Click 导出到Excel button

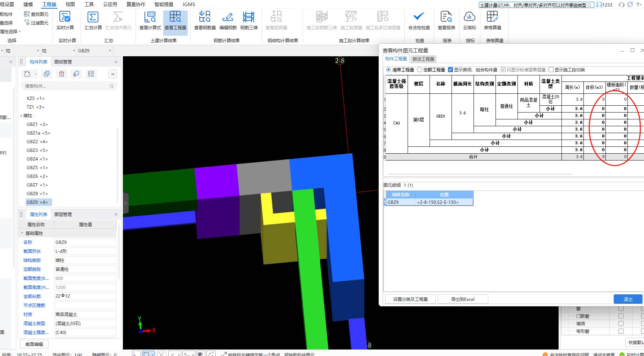(x=463, y=299)
